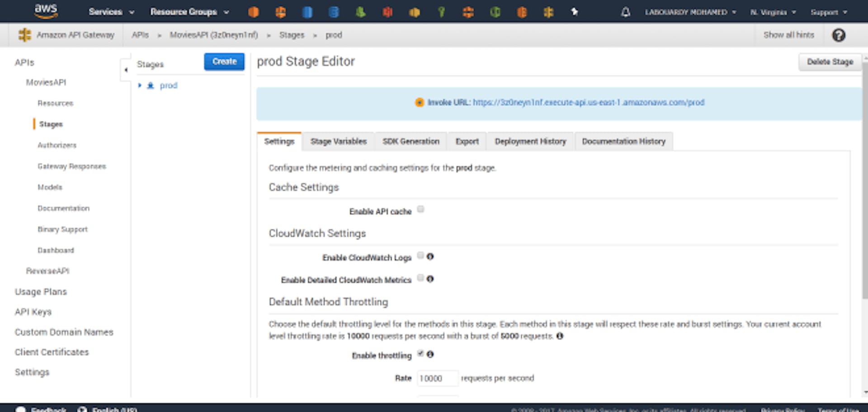
Task: Open Gateway Responses in the sidebar
Action: point(72,166)
